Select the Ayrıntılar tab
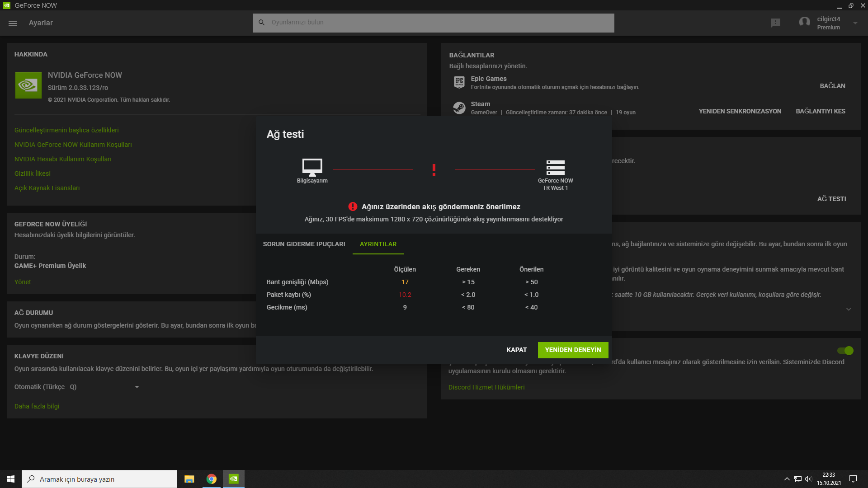The height and width of the screenshot is (488, 868). [378, 244]
